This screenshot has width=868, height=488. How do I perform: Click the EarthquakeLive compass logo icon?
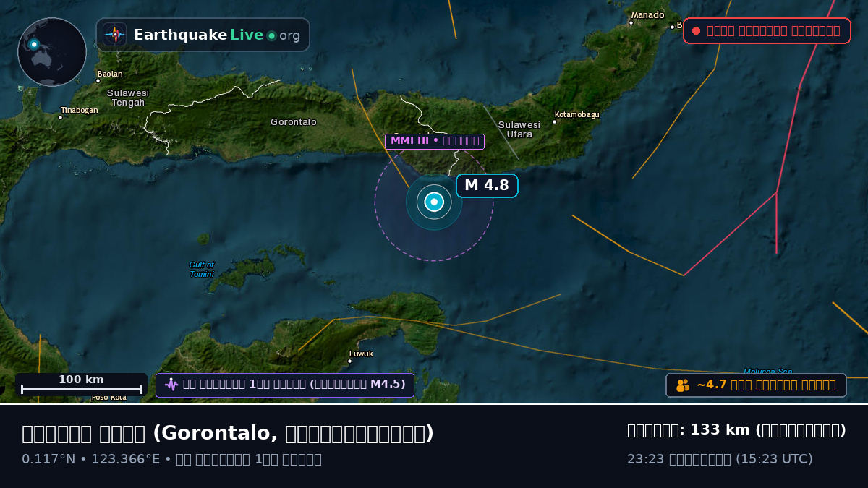click(115, 35)
